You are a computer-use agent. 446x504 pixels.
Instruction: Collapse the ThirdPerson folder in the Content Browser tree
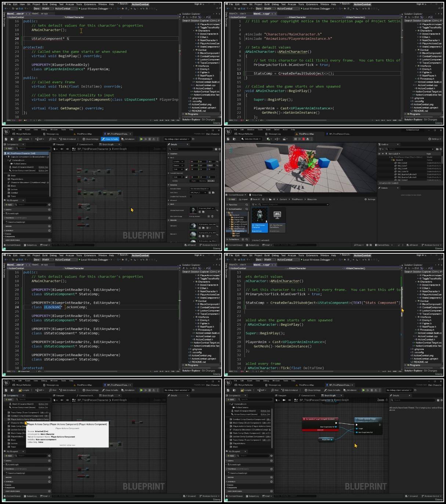pos(230,229)
